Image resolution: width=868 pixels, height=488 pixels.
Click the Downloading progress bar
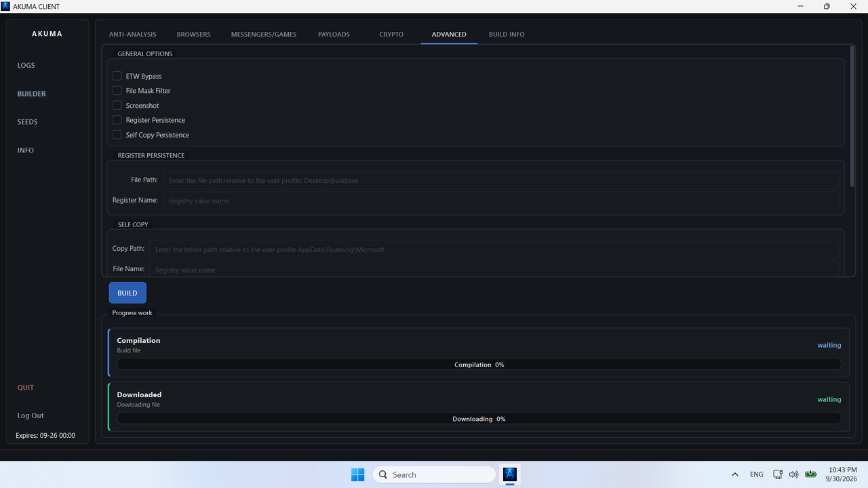479,419
